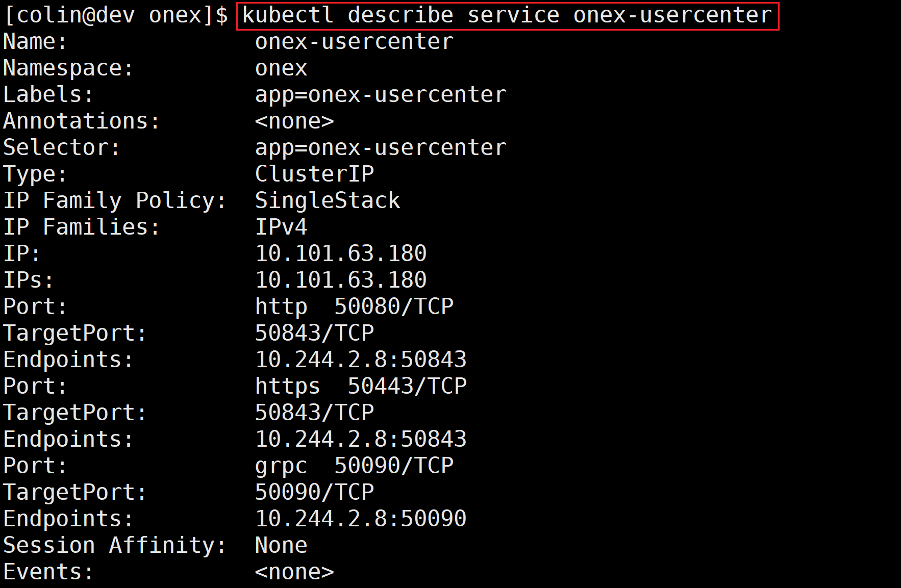Screen dimensions: 901x588
Task: Click the highlighted kubectl describe service command
Action: tap(507, 15)
